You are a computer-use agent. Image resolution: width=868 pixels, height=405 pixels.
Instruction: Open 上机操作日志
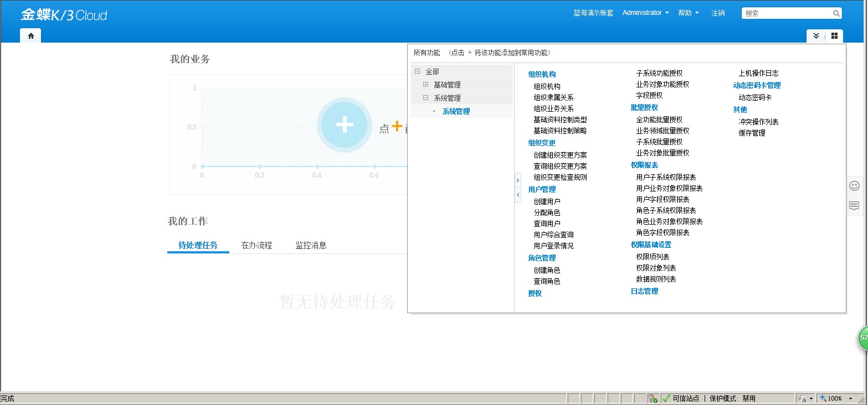(x=758, y=73)
